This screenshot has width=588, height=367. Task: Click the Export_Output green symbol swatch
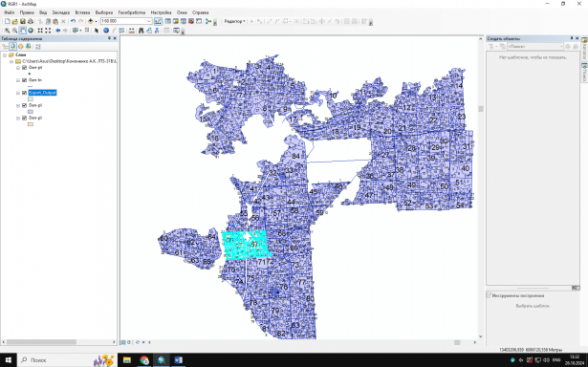point(31,99)
